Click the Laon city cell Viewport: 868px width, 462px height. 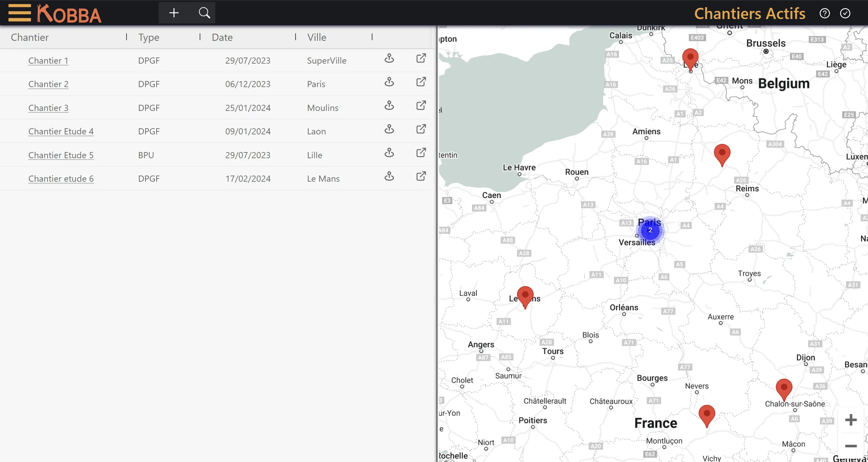tap(316, 131)
